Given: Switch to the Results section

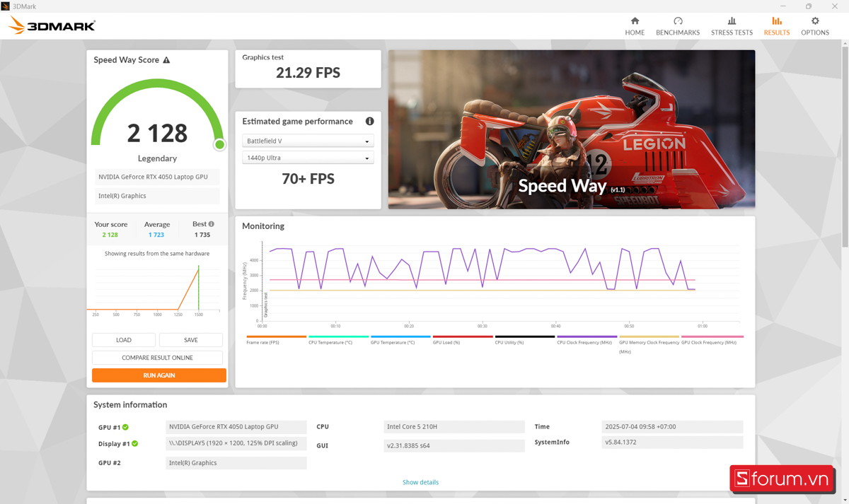Looking at the screenshot, I should pos(777,26).
